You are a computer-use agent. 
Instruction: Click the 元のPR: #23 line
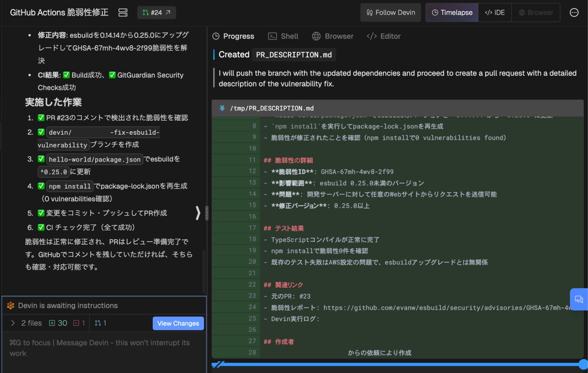[287, 296]
